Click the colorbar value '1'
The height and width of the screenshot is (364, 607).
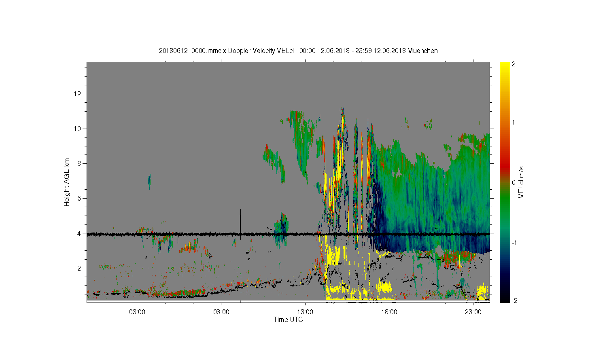point(514,122)
